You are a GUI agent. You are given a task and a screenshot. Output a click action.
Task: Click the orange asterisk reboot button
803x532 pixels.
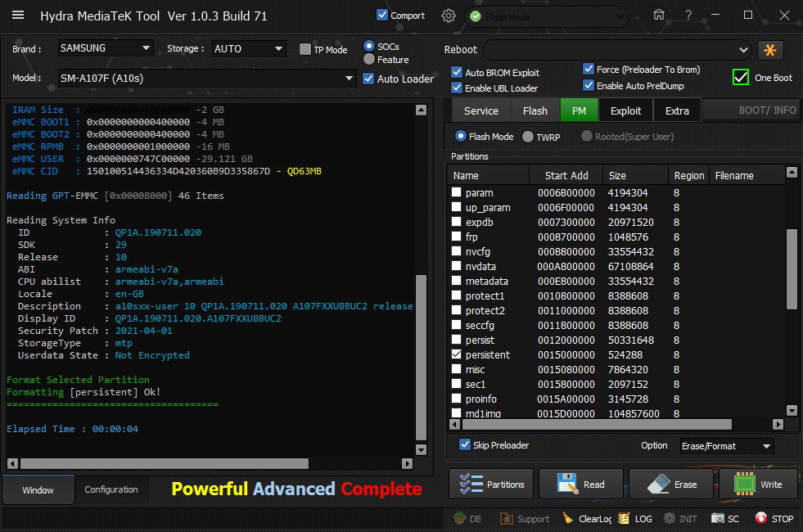pyautogui.click(x=770, y=50)
